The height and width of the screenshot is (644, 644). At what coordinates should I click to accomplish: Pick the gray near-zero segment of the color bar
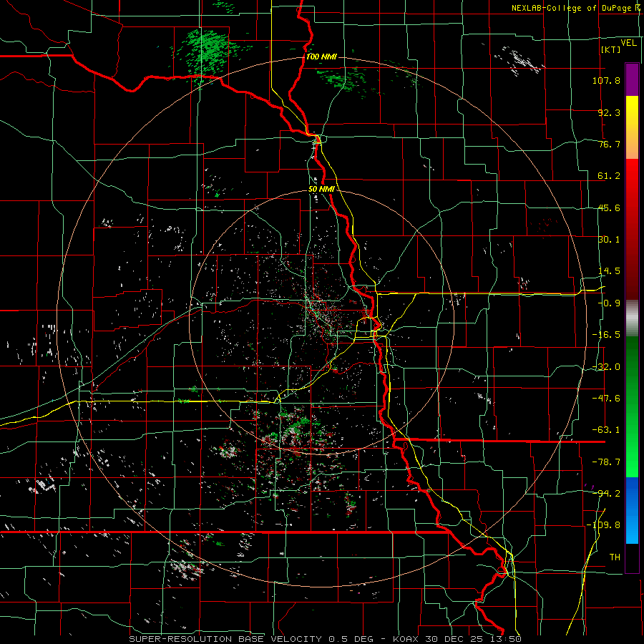click(632, 318)
